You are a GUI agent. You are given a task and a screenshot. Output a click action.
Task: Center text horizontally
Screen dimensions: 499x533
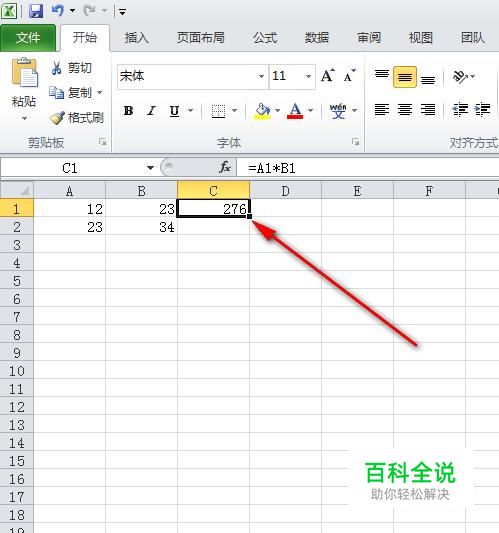pyautogui.click(x=405, y=110)
